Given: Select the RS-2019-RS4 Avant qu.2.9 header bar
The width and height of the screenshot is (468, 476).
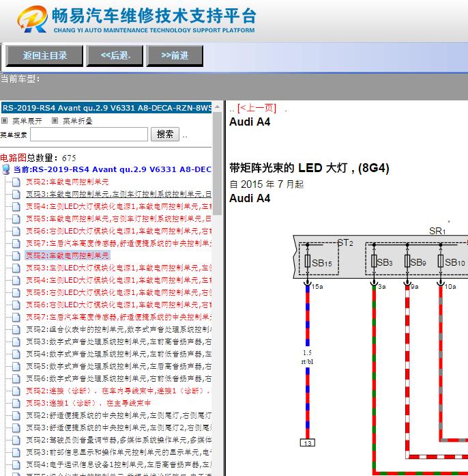Looking at the screenshot, I should coord(106,108).
